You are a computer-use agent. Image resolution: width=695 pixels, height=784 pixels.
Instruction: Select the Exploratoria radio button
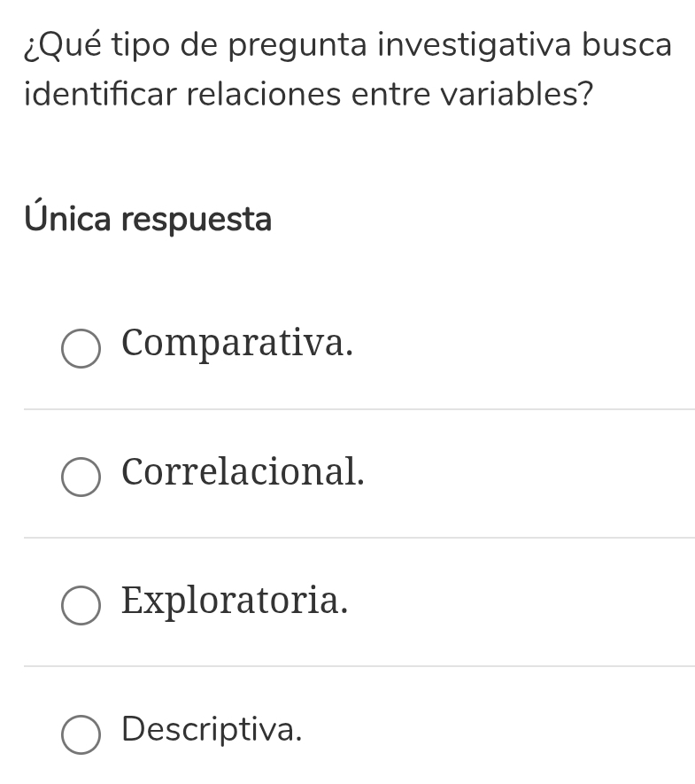(81, 606)
